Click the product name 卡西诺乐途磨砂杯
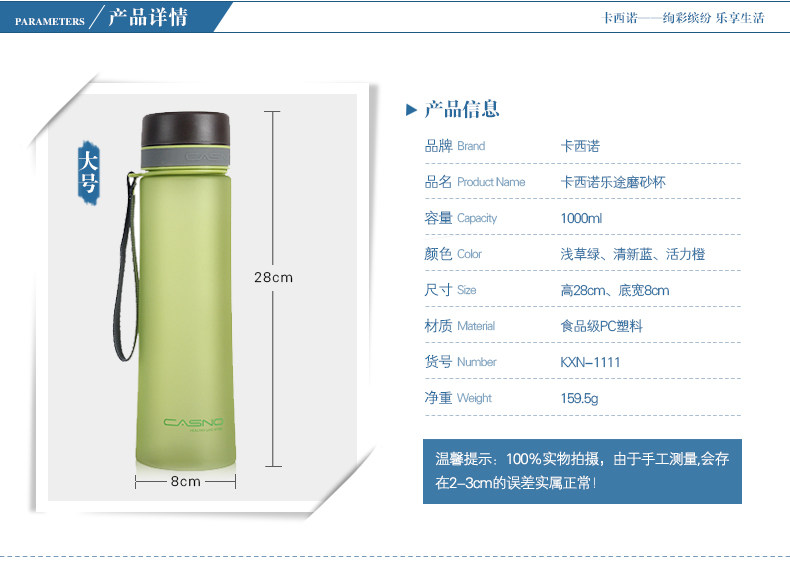Viewport: 790px width, 563px height. point(613,182)
